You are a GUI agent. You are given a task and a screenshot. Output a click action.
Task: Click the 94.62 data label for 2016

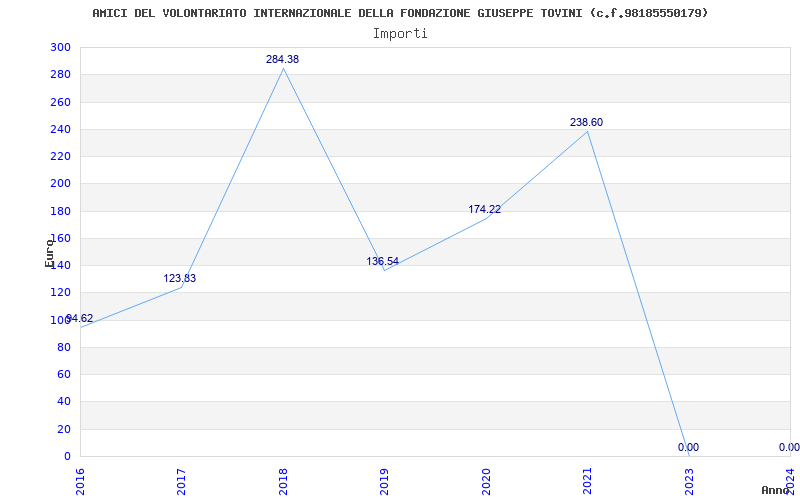click(80, 318)
